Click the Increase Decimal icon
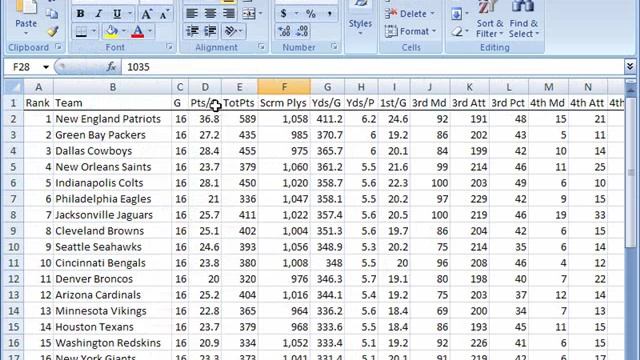Screen dimensions: 640x360 (284, 31)
